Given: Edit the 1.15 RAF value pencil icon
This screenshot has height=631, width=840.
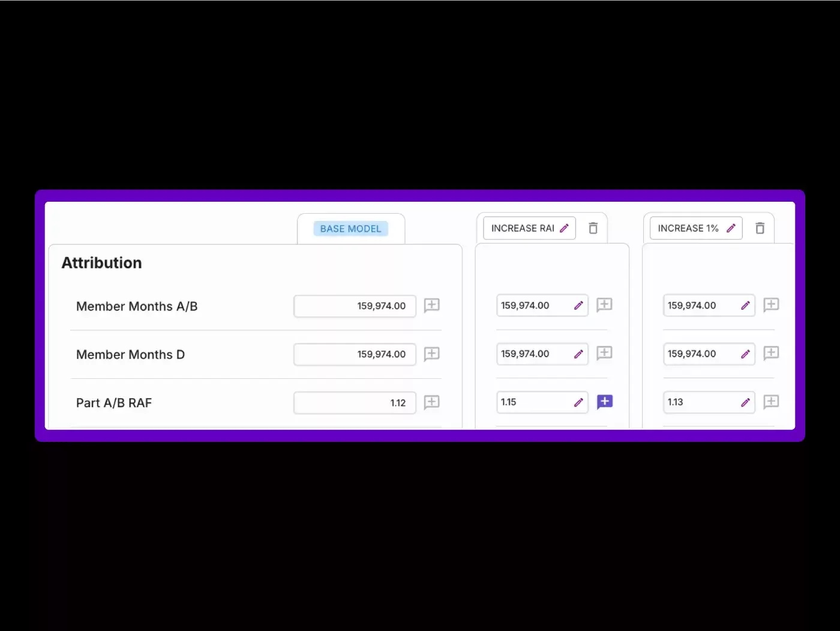Looking at the screenshot, I should pos(578,402).
